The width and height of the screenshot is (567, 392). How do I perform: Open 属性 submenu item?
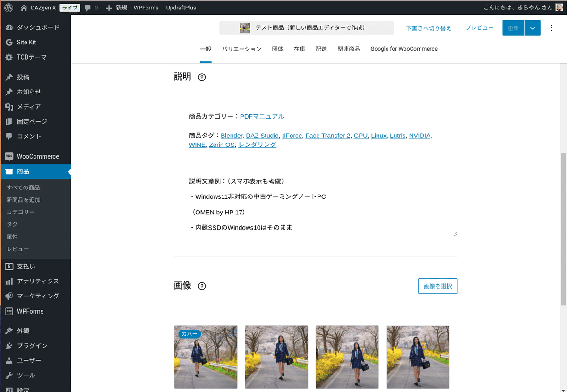[x=12, y=237]
